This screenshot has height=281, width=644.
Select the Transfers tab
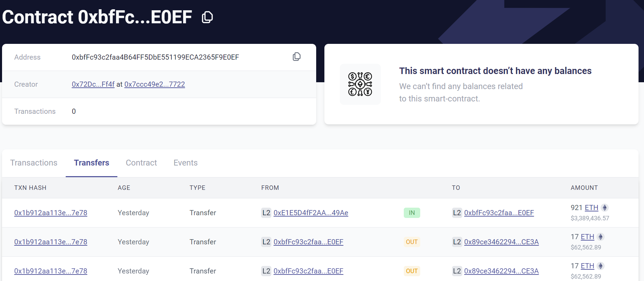pos(91,163)
